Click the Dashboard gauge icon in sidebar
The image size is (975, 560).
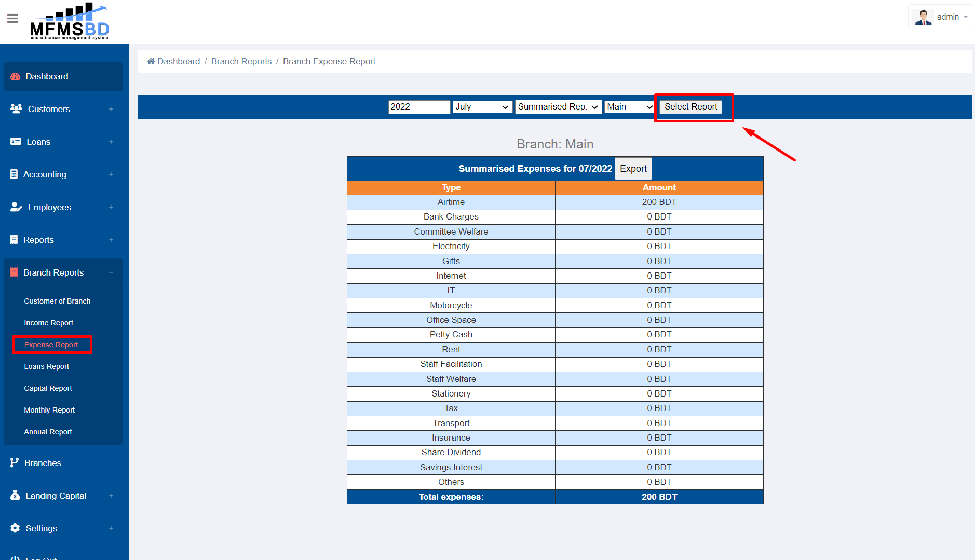tap(16, 76)
